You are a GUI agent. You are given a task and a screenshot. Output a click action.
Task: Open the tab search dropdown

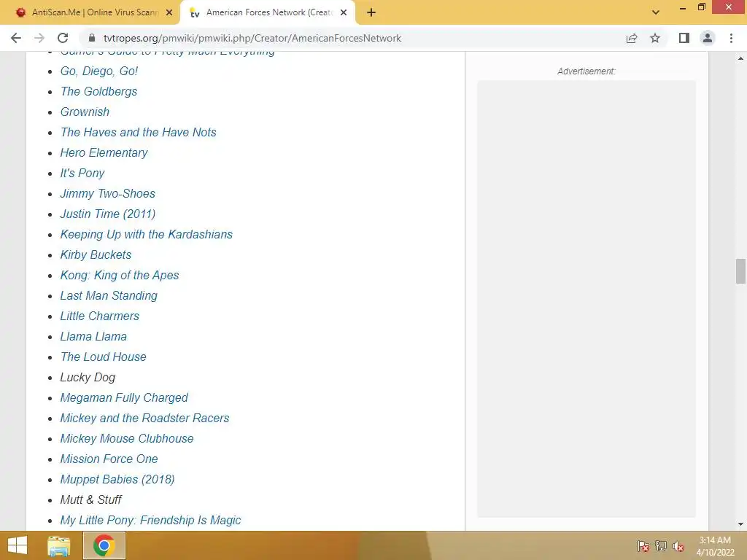pyautogui.click(x=656, y=12)
